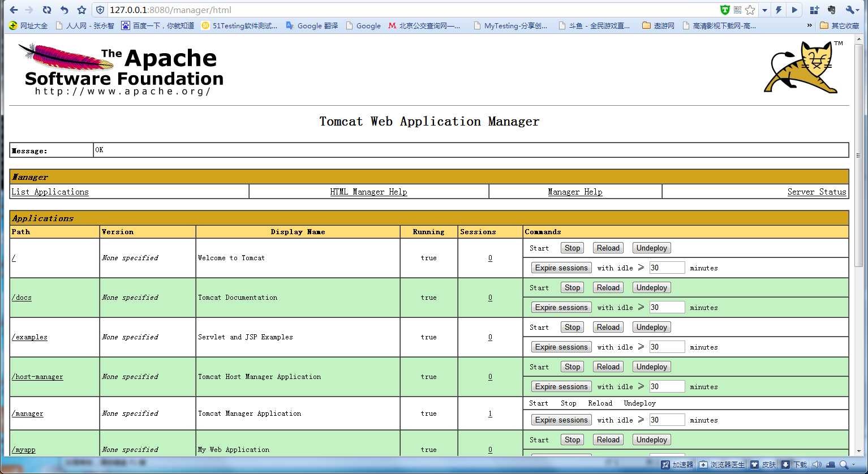Click the Evernote elephant extension icon
This screenshot has height=474, width=868.
pos(831,10)
